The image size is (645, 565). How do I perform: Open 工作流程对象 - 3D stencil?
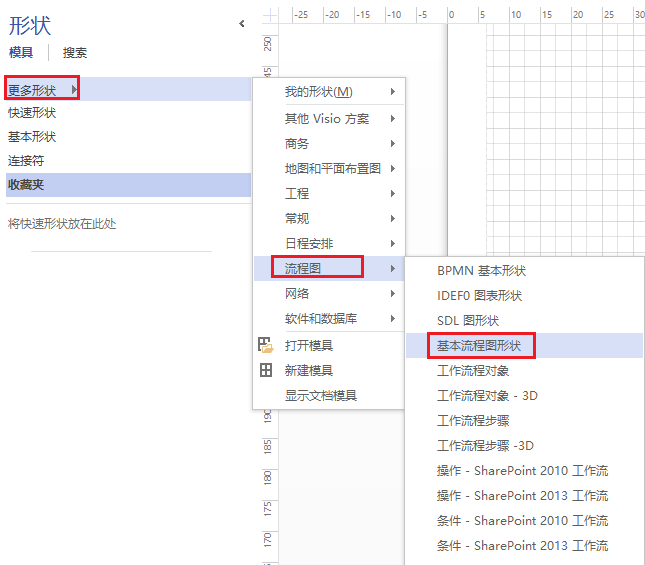point(524,396)
